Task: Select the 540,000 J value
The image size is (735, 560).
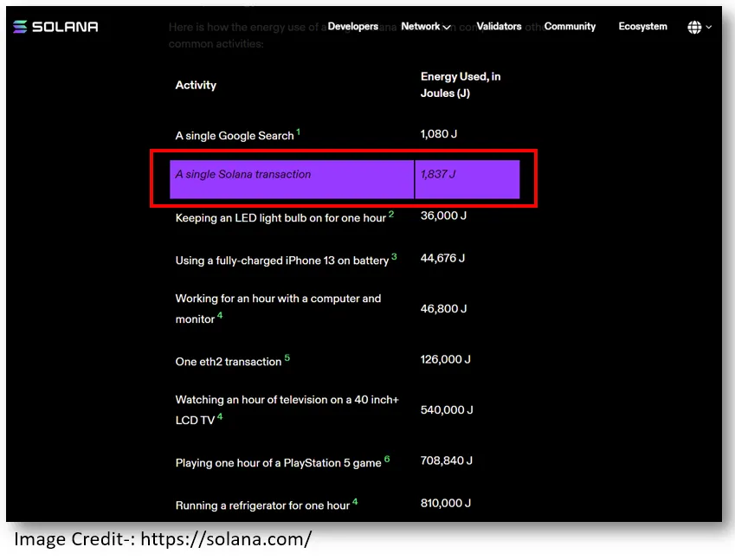Action: tap(446, 410)
